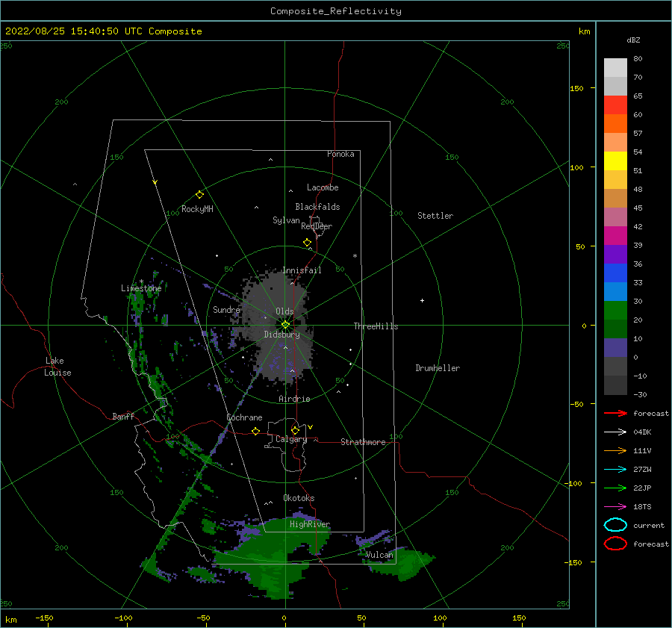Pick the bright yellow 51-54 dBZ swatch

click(x=615, y=161)
